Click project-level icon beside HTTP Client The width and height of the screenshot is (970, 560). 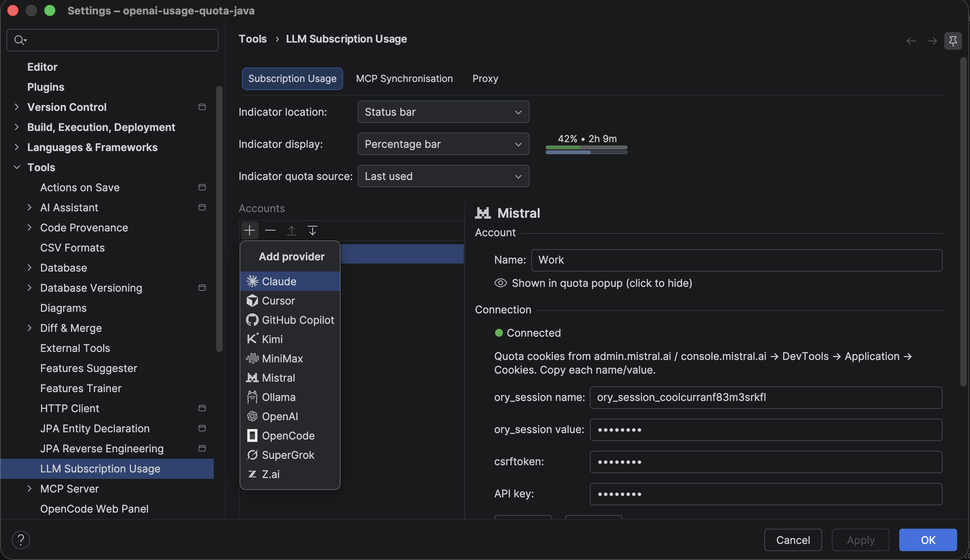tap(202, 408)
